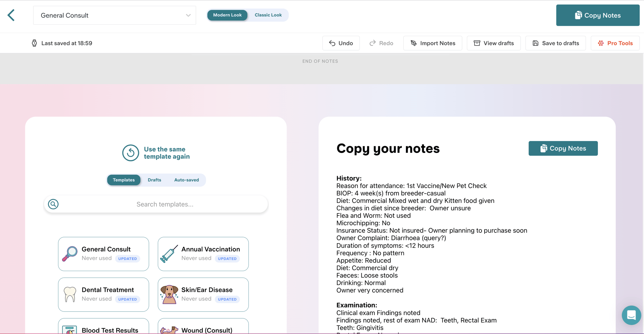View saved drafts

pyautogui.click(x=493, y=43)
